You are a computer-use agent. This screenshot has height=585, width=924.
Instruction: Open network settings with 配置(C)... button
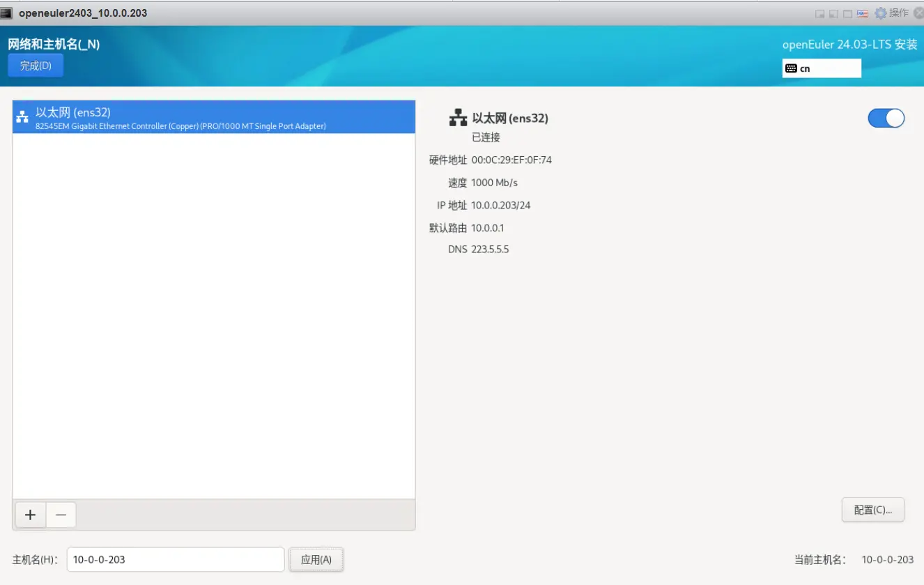[x=872, y=510]
